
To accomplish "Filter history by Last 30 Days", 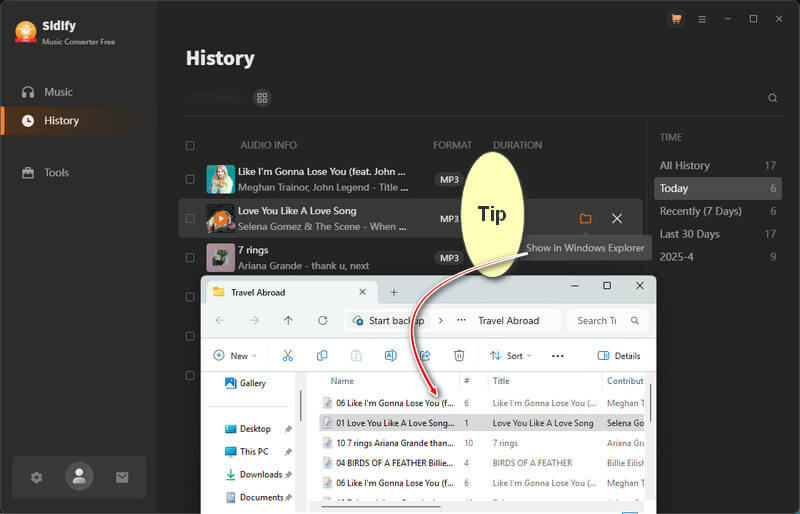I will pos(689,234).
